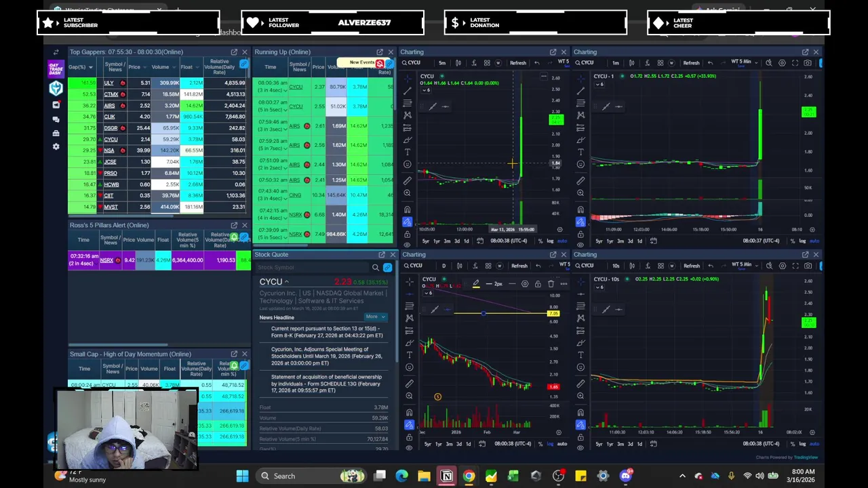Open candle chart style in 1m chart

[x=631, y=63]
